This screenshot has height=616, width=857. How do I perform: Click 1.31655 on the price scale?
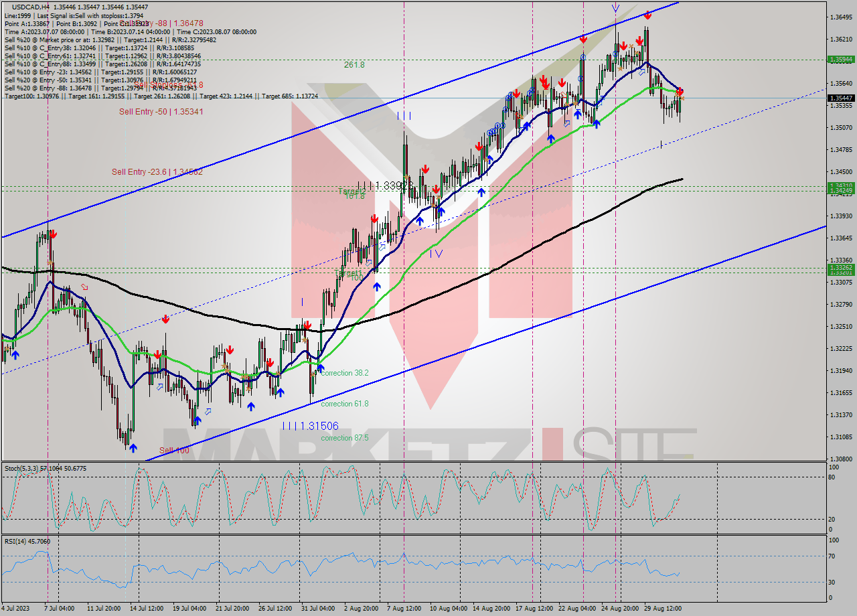(842, 392)
